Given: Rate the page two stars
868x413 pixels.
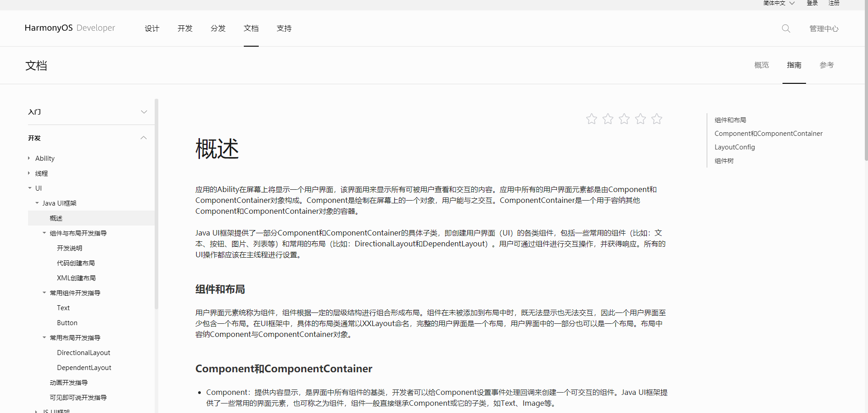Looking at the screenshot, I should tap(608, 119).
